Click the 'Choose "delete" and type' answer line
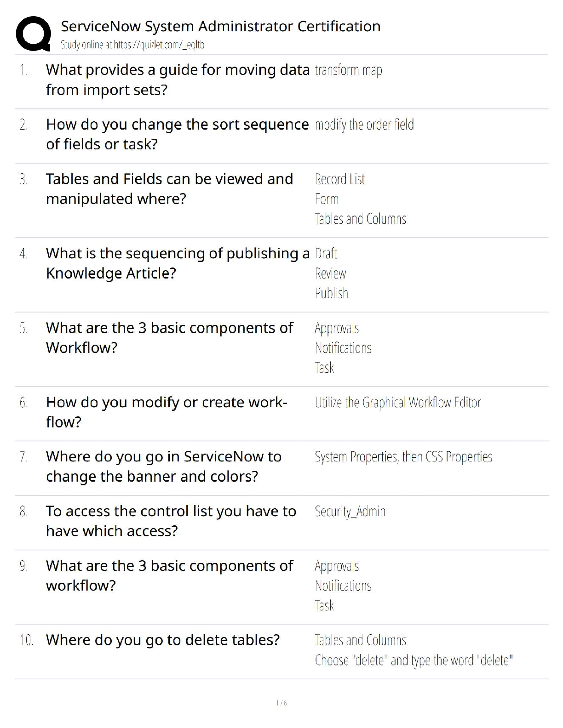This screenshot has height=728, width=563. [x=414, y=660]
